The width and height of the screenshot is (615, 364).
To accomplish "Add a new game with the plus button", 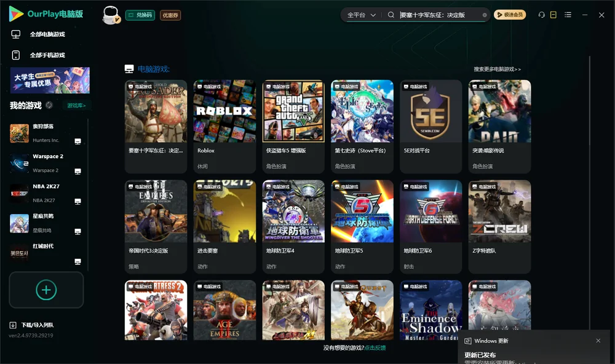I will pyautogui.click(x=46, y=290).
